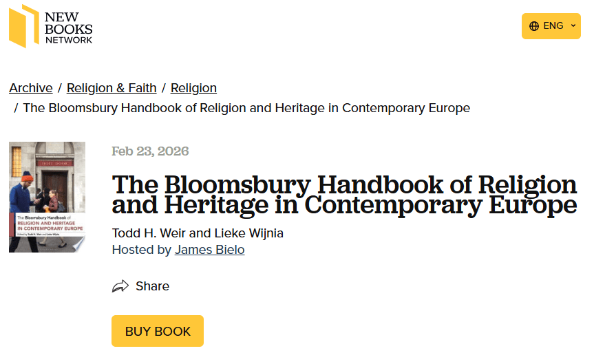Click the New Books Network wordmark
This screenshot has height=364, width=594.
68,28
